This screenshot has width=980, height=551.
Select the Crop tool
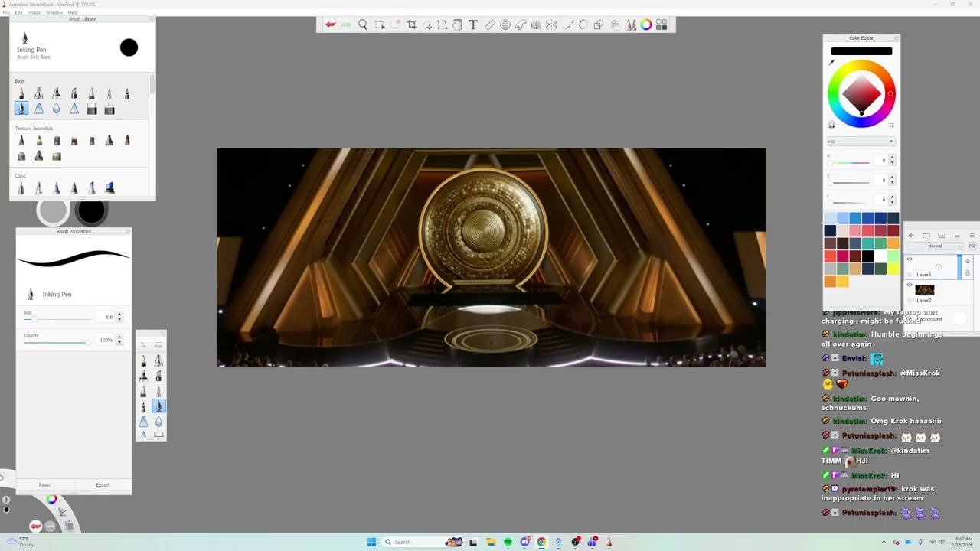click(x=412, y=25)
